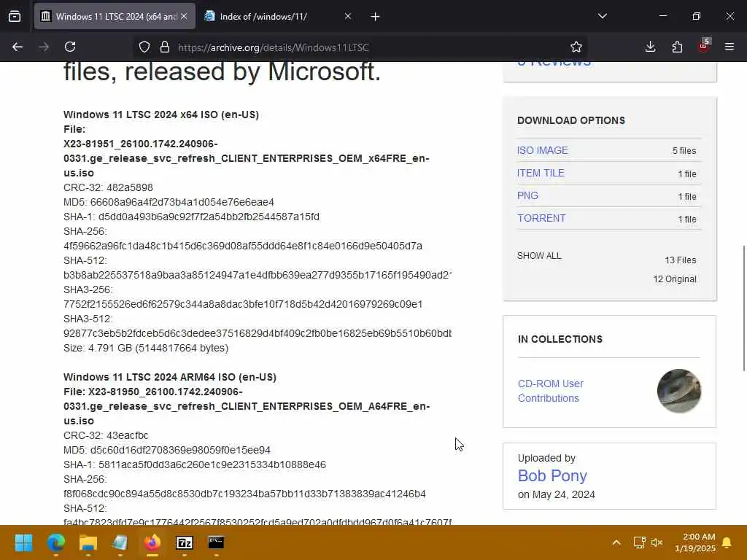Image resolution: width=747 pixels, height=560 pixels.
Task: Open the extensions puzzle icon
Action: pyautogui.click(x=677, y=47)
